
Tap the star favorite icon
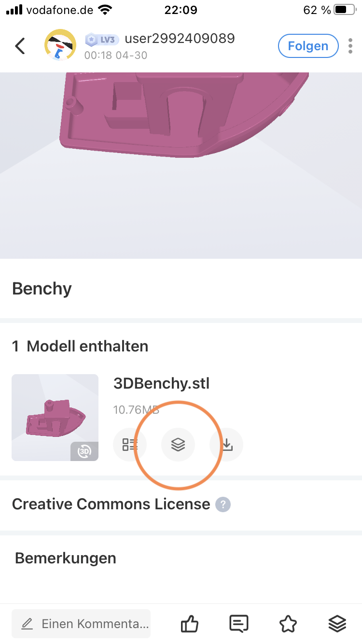click(288, 623)
